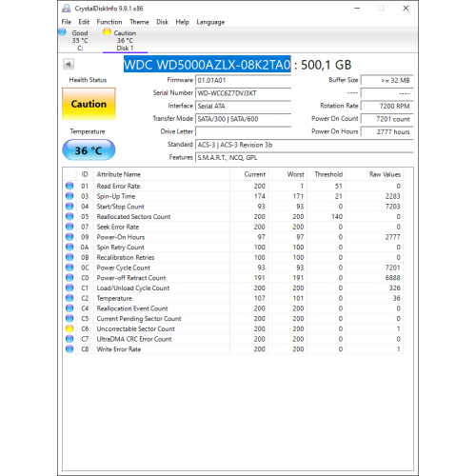Click raw value 2283 in Spin-Up Time row
This screenshot has height=476, width=476.
coord(392,196)
